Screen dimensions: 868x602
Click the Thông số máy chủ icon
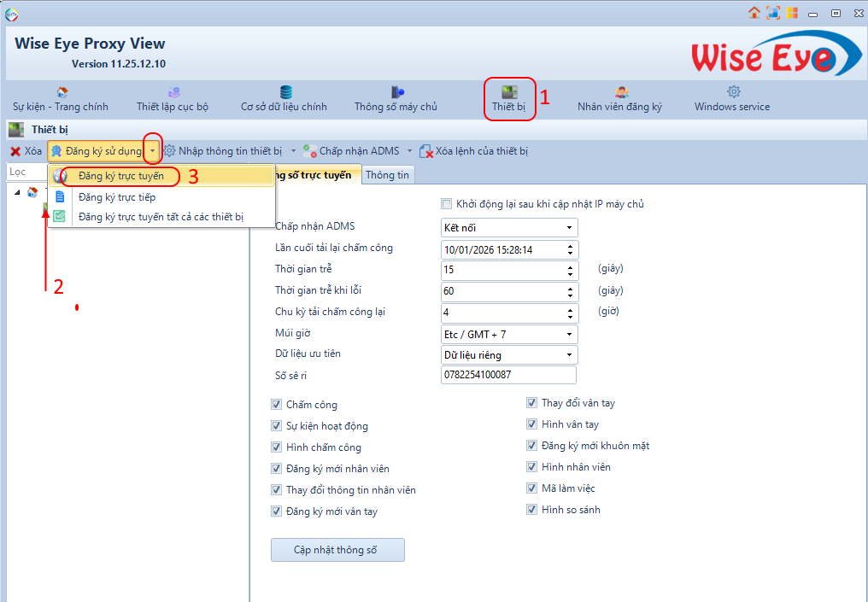coord(396,96)
